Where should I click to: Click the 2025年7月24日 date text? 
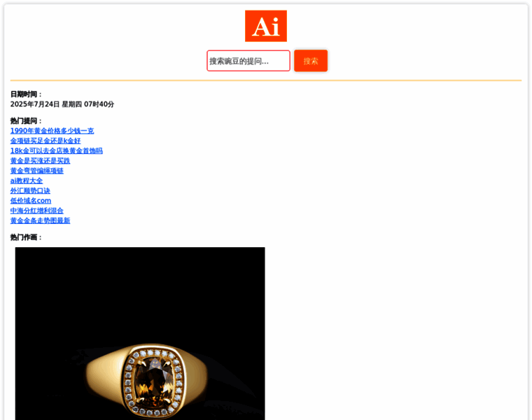pos(35,104)
